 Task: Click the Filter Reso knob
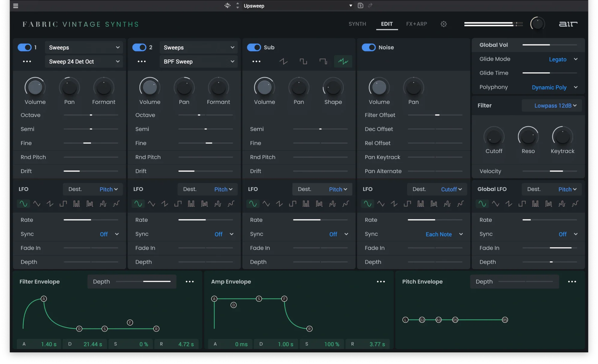528,137
